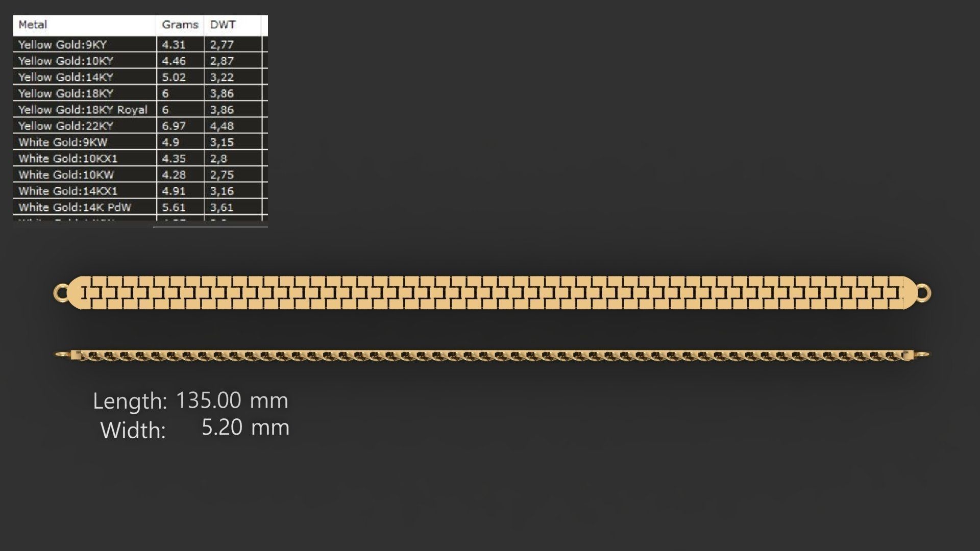This screenshot has height=551, width=980.
Task: Select the Yellow Gold:22KY row
Action: [66, 126]
